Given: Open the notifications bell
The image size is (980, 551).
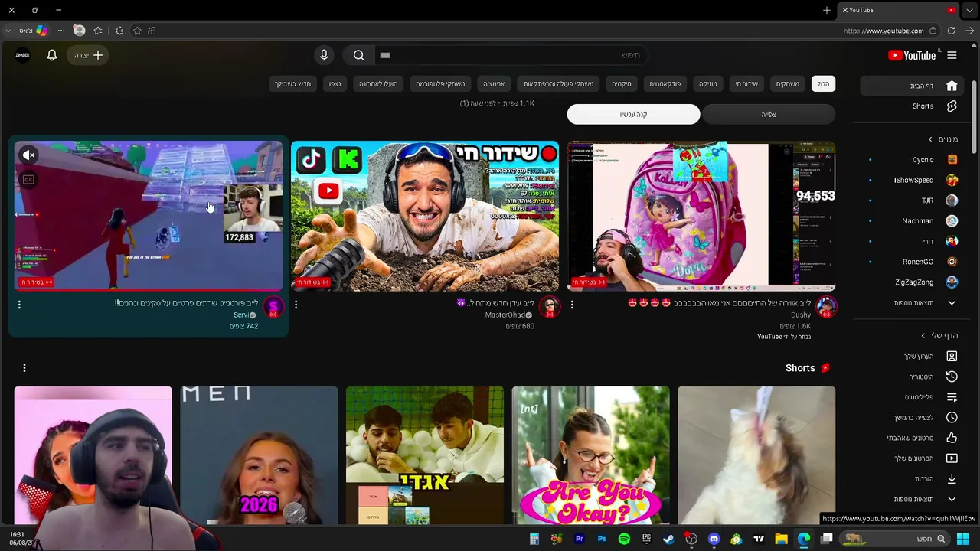Looking at the screenshot, I should pos(52,55).
